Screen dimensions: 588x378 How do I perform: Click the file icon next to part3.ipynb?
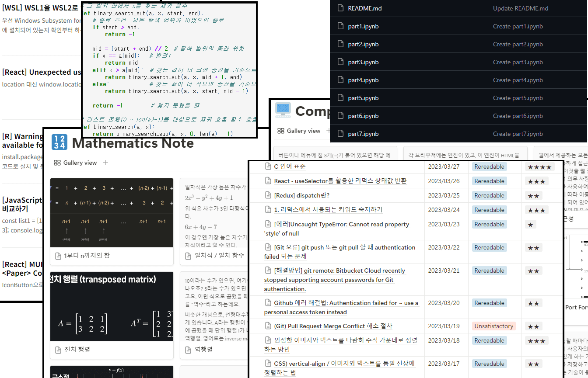point(340,62)
